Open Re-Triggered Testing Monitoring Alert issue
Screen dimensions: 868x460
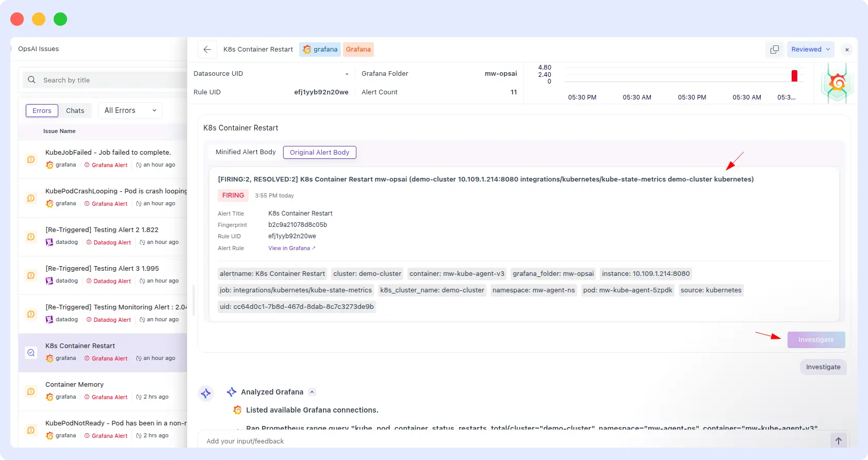click(x=103, y=314)
